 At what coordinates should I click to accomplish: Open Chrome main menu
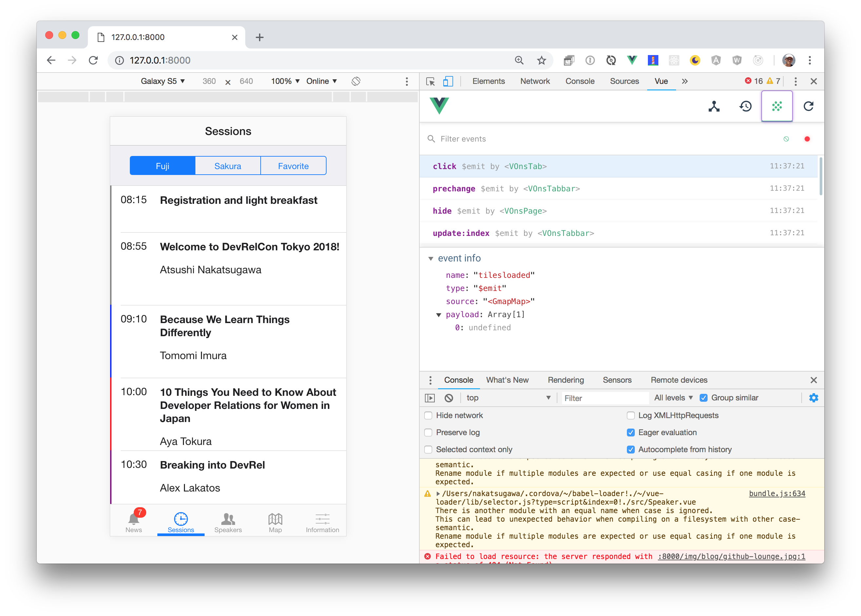click(x=810, y=60)
